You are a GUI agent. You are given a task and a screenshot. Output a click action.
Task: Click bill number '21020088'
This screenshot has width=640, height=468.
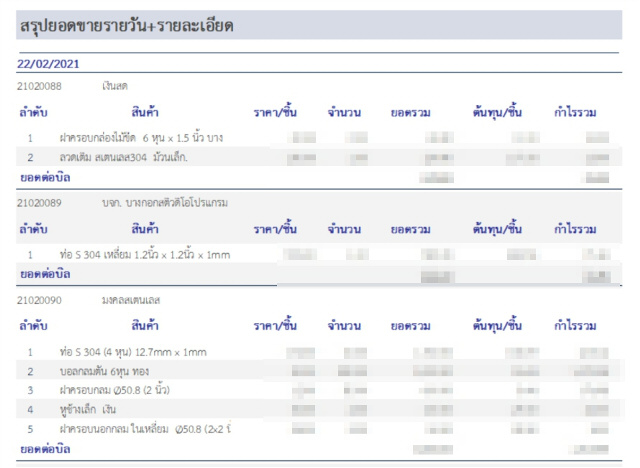pyautogui.click(x=39, y=86)
